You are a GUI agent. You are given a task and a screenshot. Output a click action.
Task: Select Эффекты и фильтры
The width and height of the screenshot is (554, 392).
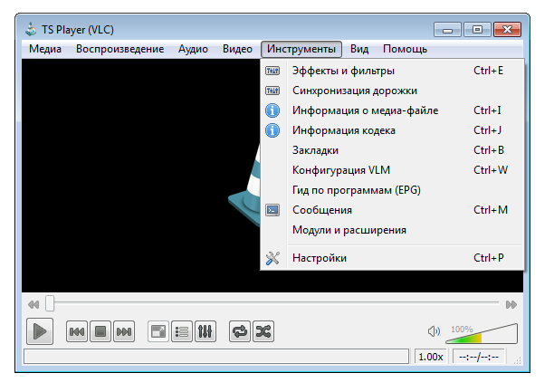[392, 71]
